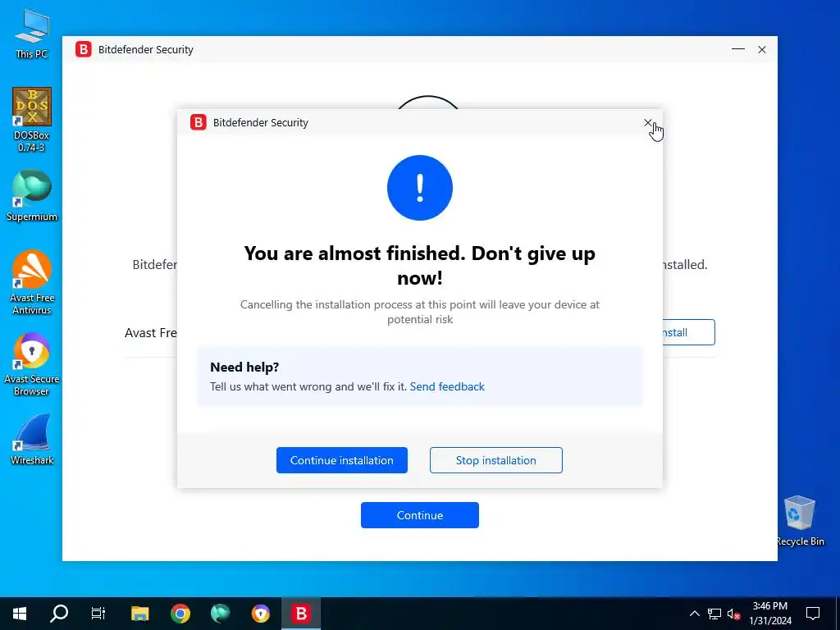Select the Recycle Bin desktop icon
This screenshot has height=630, width=840.
pyautogui.click(x=800, y=521)
